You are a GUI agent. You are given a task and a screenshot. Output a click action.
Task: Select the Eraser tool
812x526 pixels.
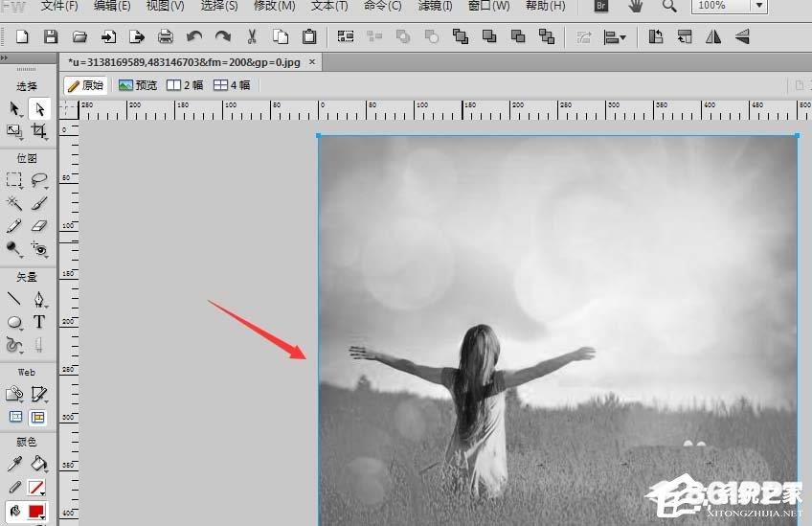point(39,226)
